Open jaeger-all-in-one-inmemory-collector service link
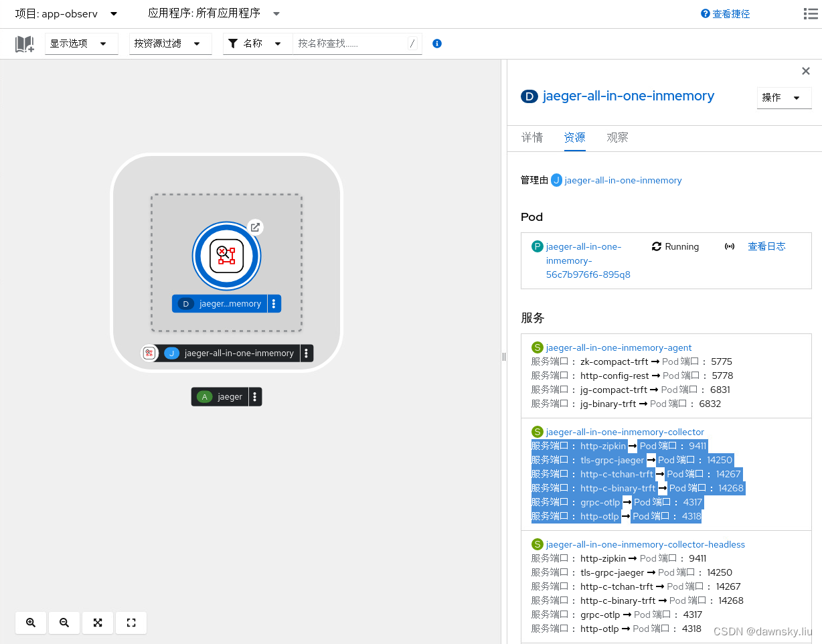The width and height of the screenshot is (822, 644). click(x=625, y=432)
